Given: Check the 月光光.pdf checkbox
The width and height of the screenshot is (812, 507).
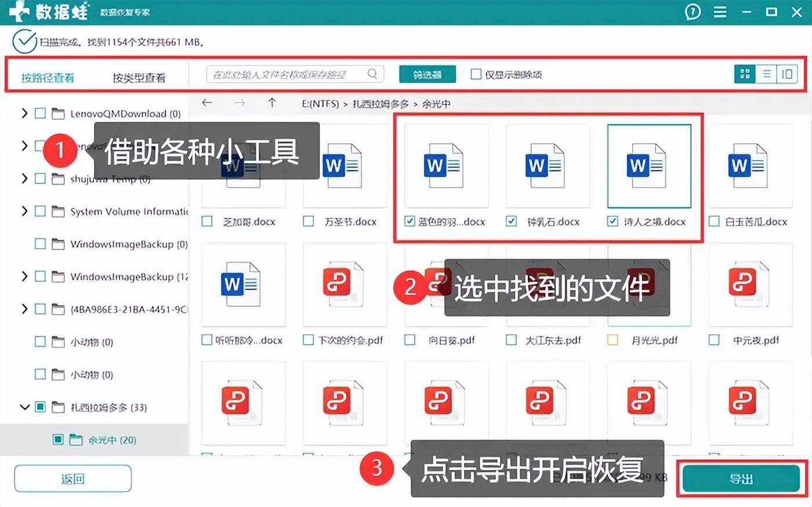Looking at the screenshot, I should tap(612, 340).
